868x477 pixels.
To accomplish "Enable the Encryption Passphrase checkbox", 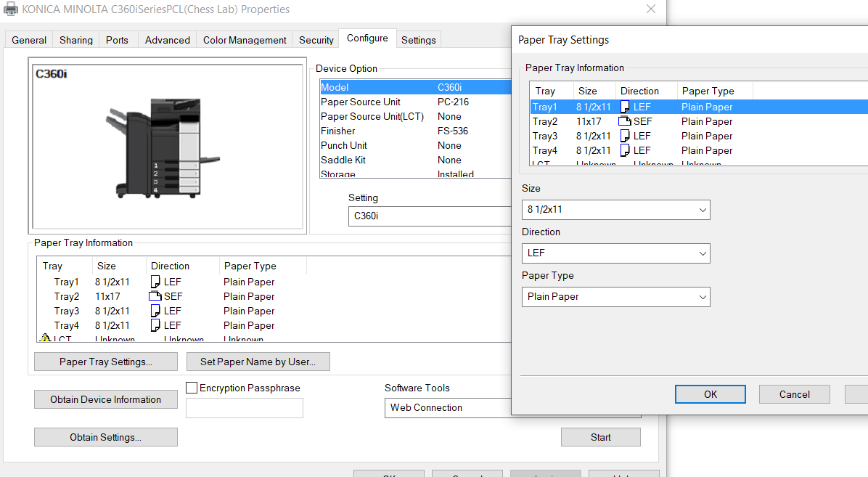I will click(x=191, y=388).
